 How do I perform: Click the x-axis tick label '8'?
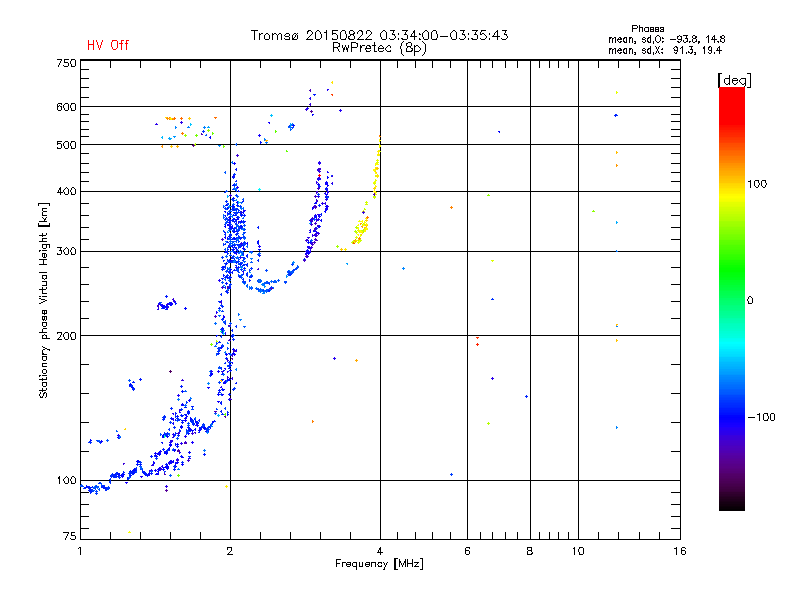click(x=530, y=551)
